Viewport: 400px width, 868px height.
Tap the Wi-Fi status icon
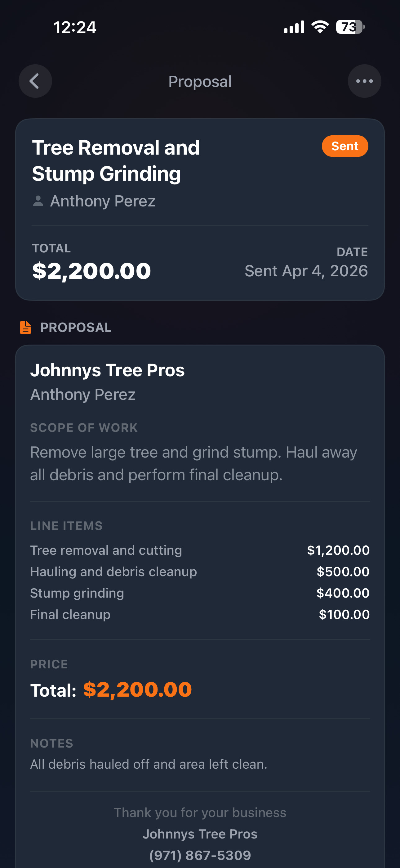(x=320, y=27)
